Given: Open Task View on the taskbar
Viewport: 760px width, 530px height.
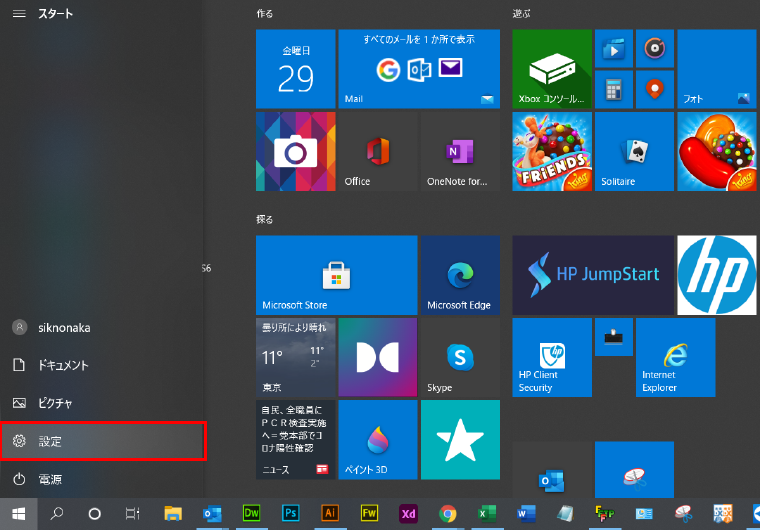Looking at the screenshot, I should (132, 514).
